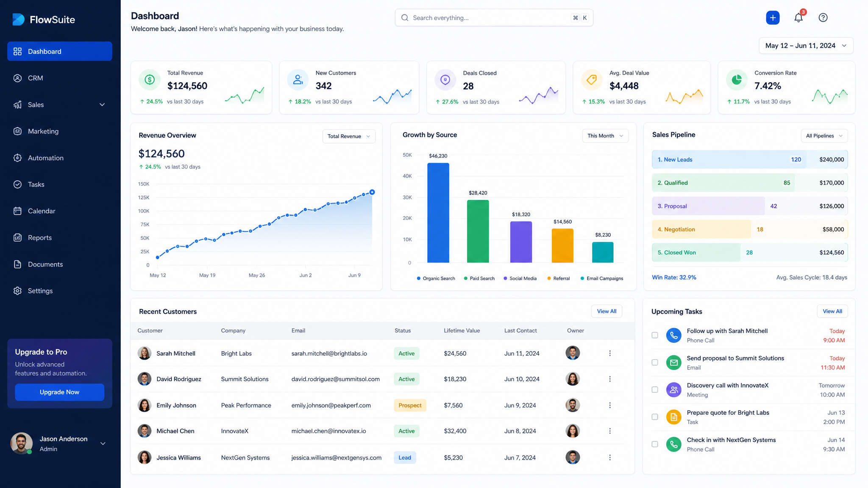Click the FlowSuite logo icon
This screenshot has height=488, width=868.
point(18,19)
